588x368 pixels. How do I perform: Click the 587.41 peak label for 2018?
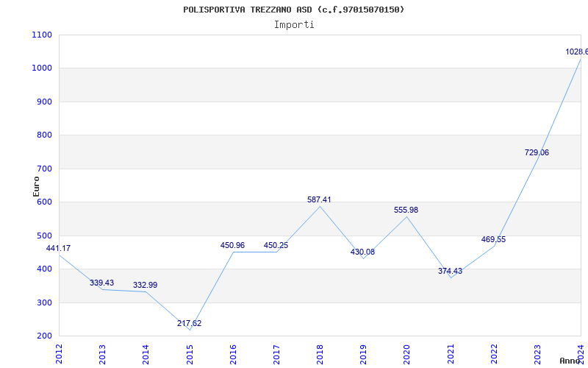(319, 200)
